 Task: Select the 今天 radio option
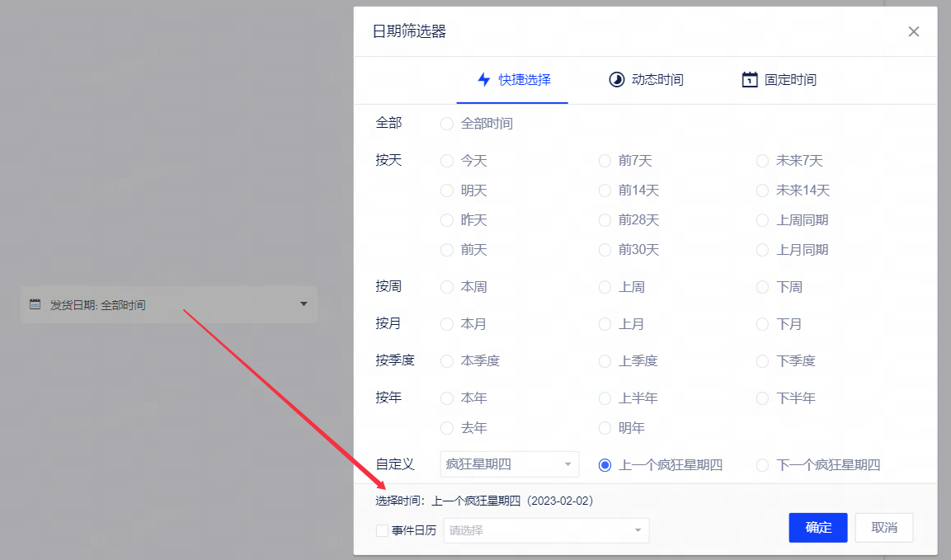[x=447, y=161]
